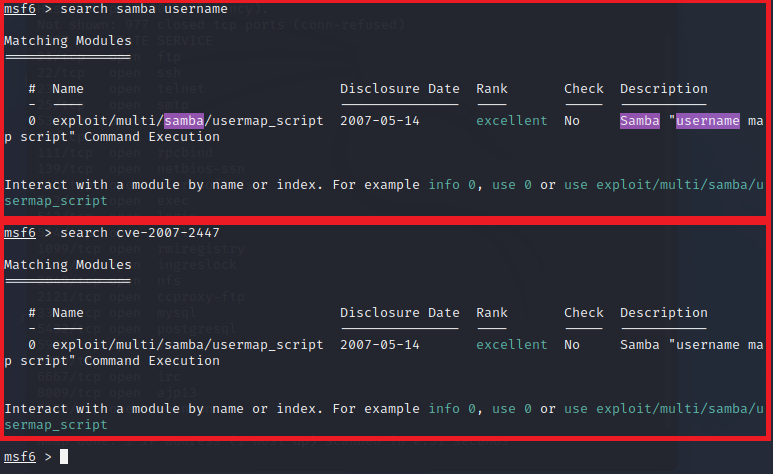The image size is (773, 474).
Task: Click 'excellent' rank in first result
Action: pos(512,121)
